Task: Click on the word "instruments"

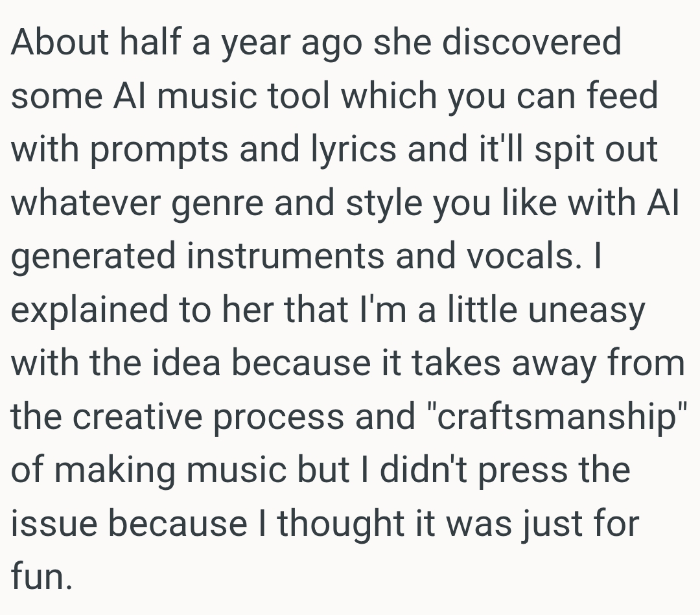Action: pos(285,257)
